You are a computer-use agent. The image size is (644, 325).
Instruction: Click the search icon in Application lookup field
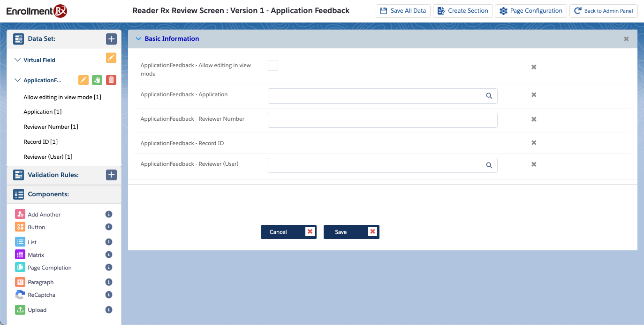coord(489,96)
